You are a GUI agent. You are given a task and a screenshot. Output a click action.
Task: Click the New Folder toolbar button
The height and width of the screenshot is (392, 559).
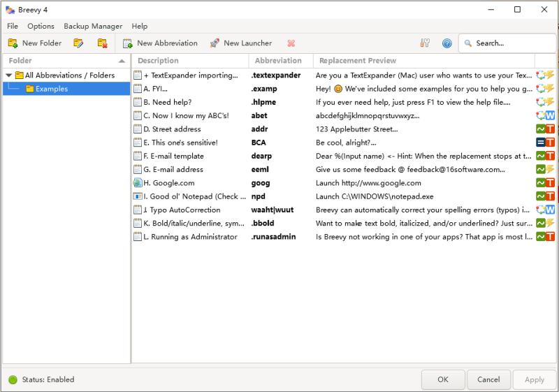pyautogui.click(x=34, y=43)
